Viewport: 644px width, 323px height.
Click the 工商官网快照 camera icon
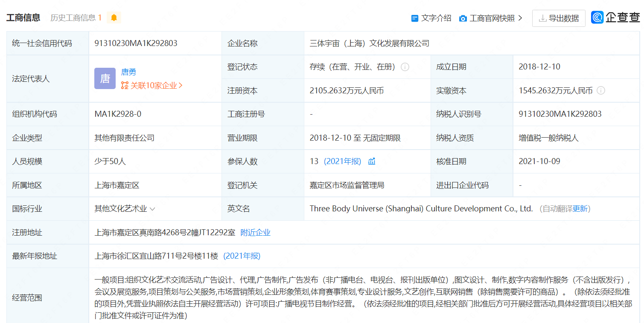click(463, 18)
